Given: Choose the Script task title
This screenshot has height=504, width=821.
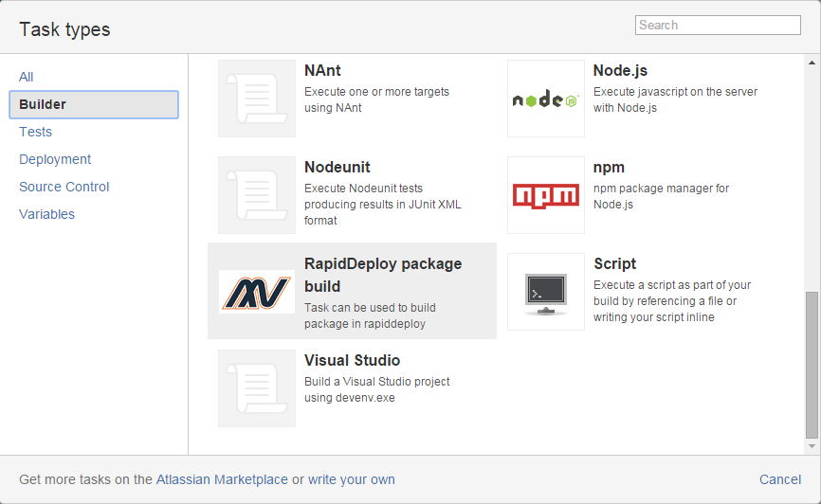Looking at the screenshot, I should [x=614, y=263].
